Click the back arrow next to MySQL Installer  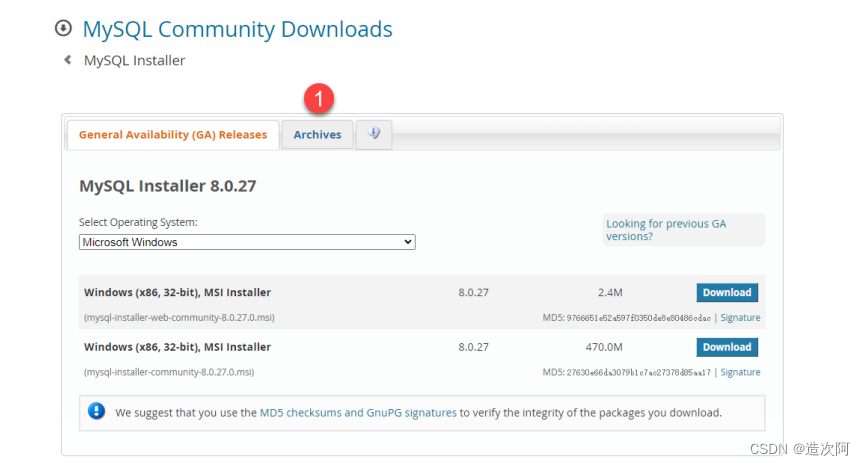[x=67, y=60]
